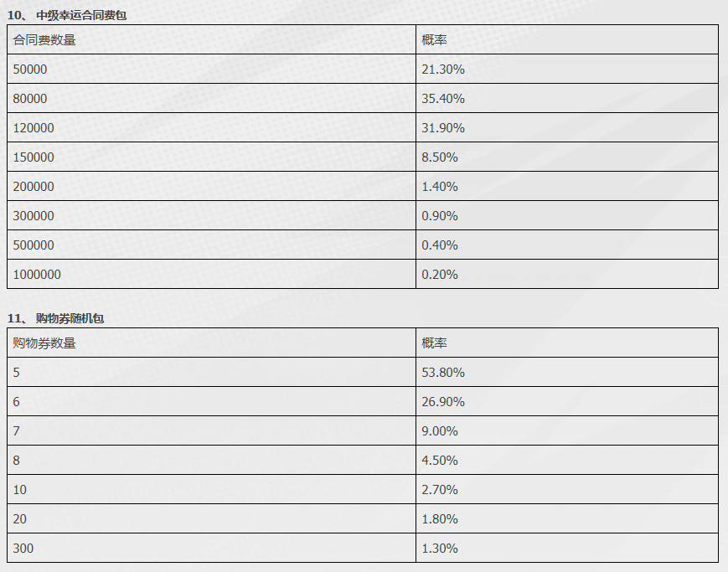Click the 53.80% probability cell
This screenshot has width=728, height=572.
point(567,372)
